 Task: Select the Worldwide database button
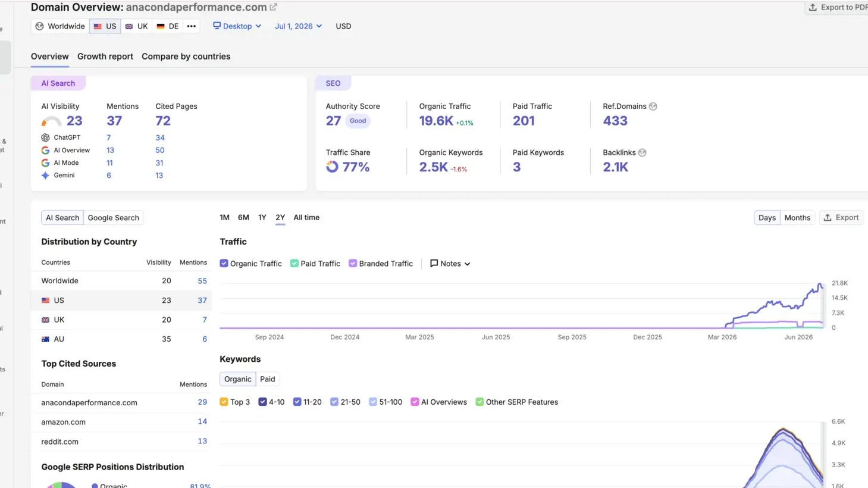[x=60, y=26]
